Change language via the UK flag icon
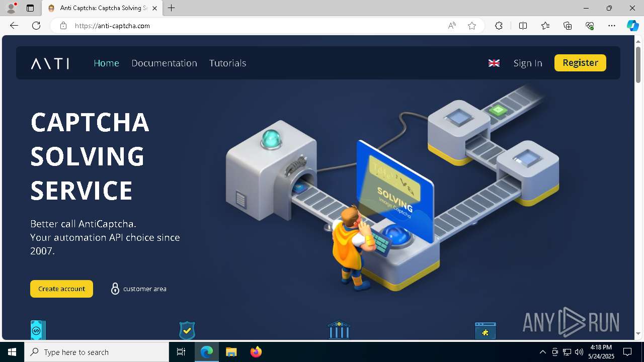 494,63
